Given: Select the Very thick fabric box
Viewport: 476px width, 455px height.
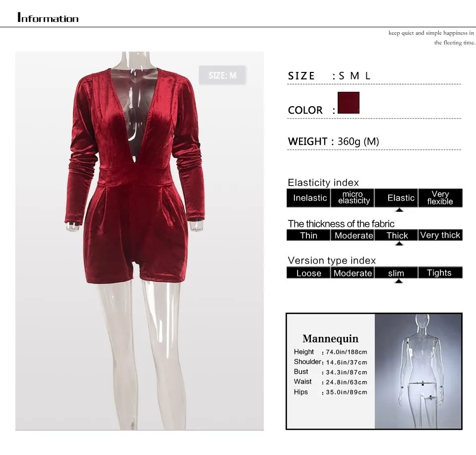Looking at the screenshot, I should coord(440,235).
